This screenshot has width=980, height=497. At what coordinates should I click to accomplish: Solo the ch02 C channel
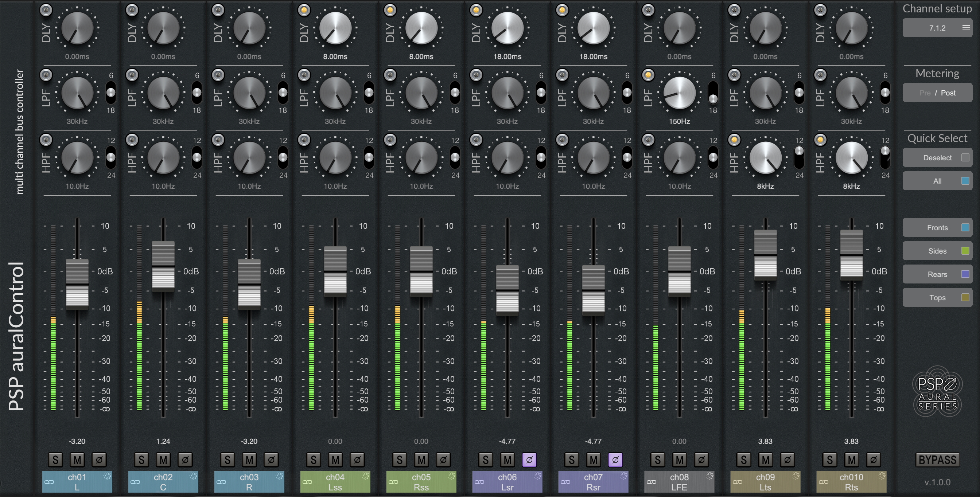pyautogui.click(x=141, y=460)
